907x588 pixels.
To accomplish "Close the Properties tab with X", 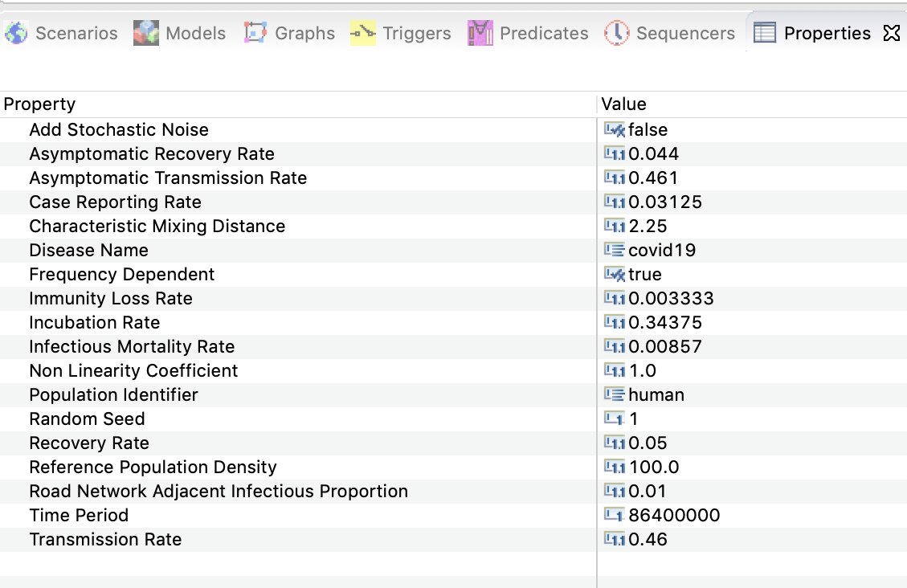I will pyautogui.click(x=892, y=33).
